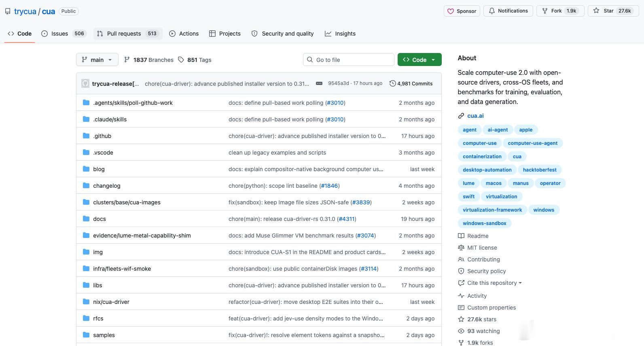Open Security and quality tab
644x346 pixels.
pyautogui.click(x=282, y=34)
